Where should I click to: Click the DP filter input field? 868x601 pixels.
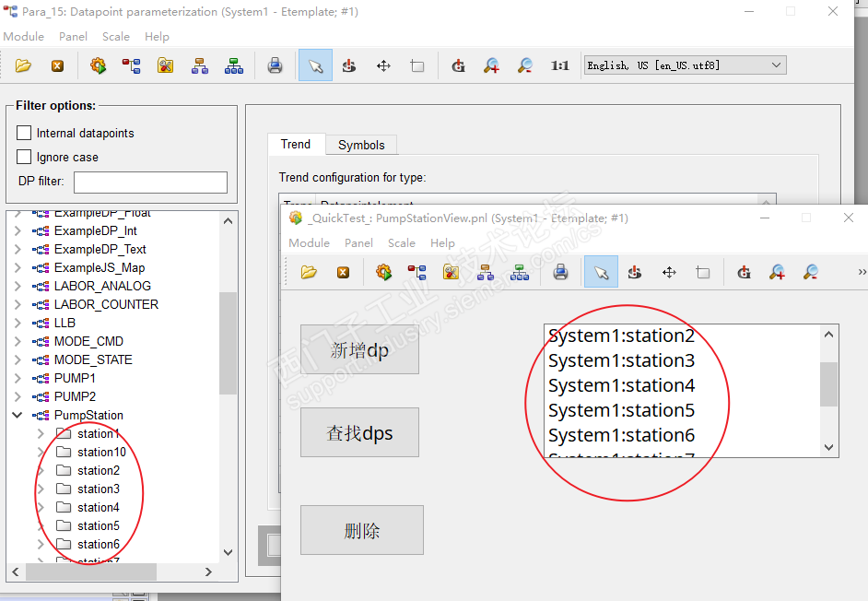[150, 183]
